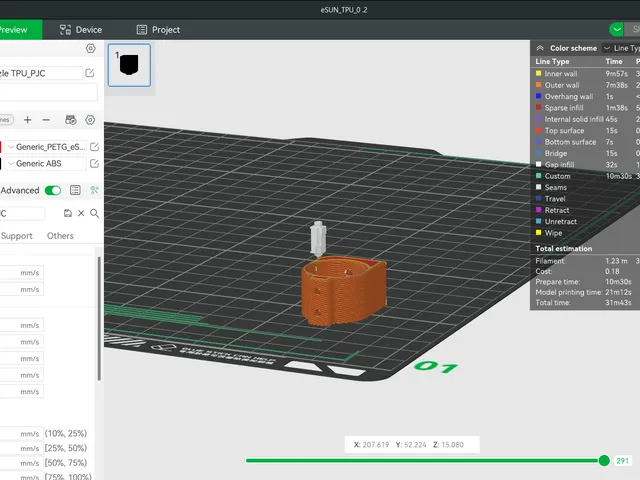Toggle Seams visibility in legend
Screen dimensions: 640x480
click(x=538, y=187)
